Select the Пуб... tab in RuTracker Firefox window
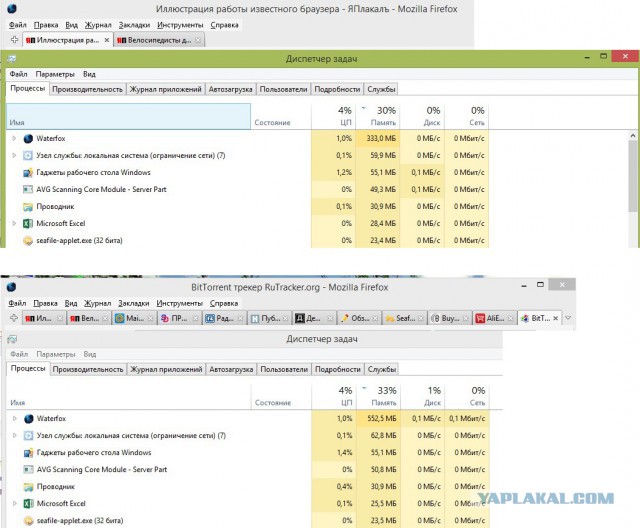This screenshot has width=640, height=528. [269, 318]
